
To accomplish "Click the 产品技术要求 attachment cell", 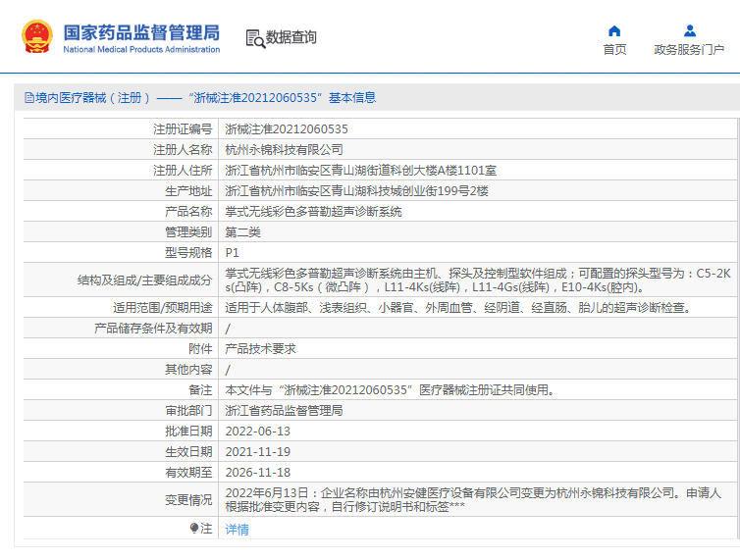I will [261, 349].
